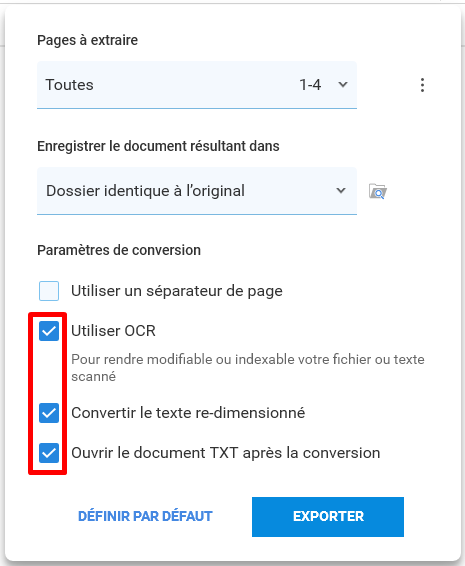Click the Pages à extraire heading
The image size is (465, 566).
87,40
